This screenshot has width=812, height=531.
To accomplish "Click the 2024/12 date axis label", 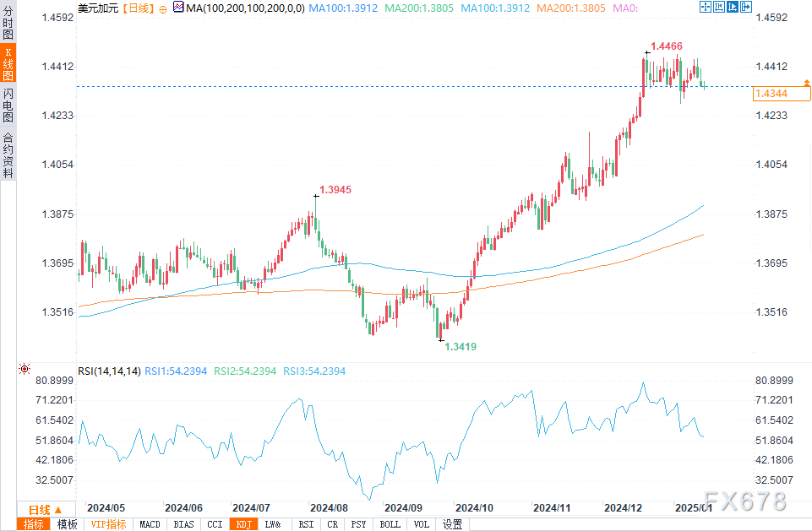I will [x=623, y=507].
